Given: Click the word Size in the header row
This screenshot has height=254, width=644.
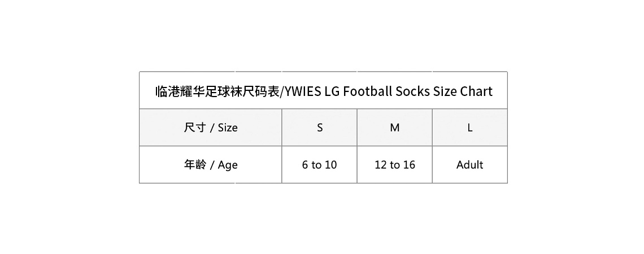Looking at the screenshot, I should (x=228, y=128).
